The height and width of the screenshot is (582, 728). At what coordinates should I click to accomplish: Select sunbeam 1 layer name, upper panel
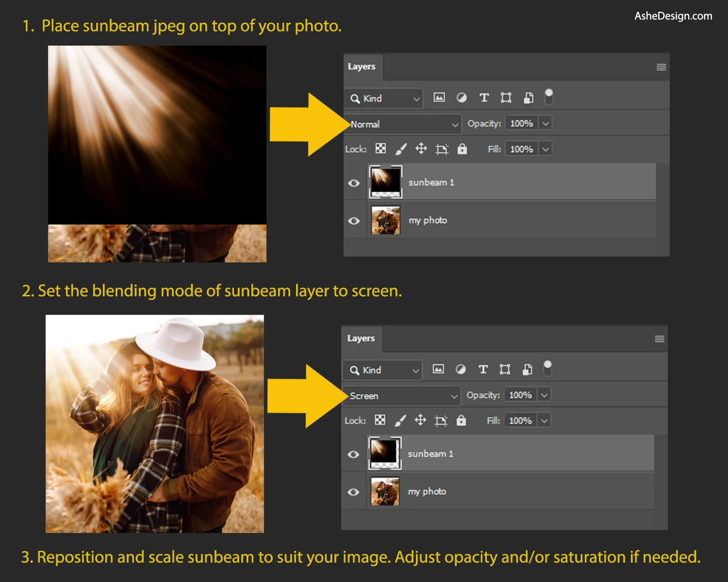[x=431, y=182]
